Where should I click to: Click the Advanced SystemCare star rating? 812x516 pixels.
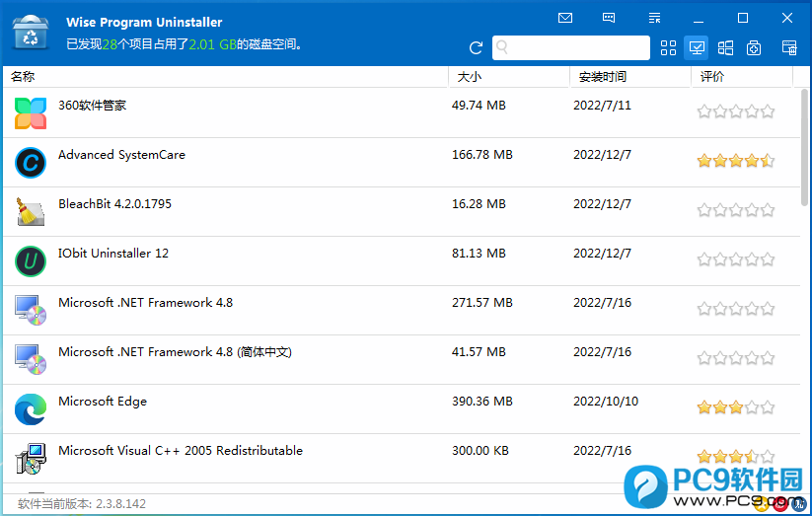(736, 161)
